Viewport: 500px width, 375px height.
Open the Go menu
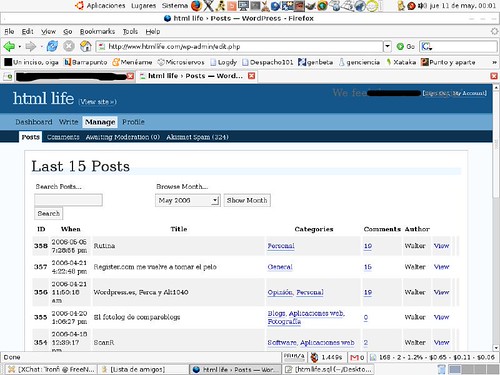click(x=68, y=32)
